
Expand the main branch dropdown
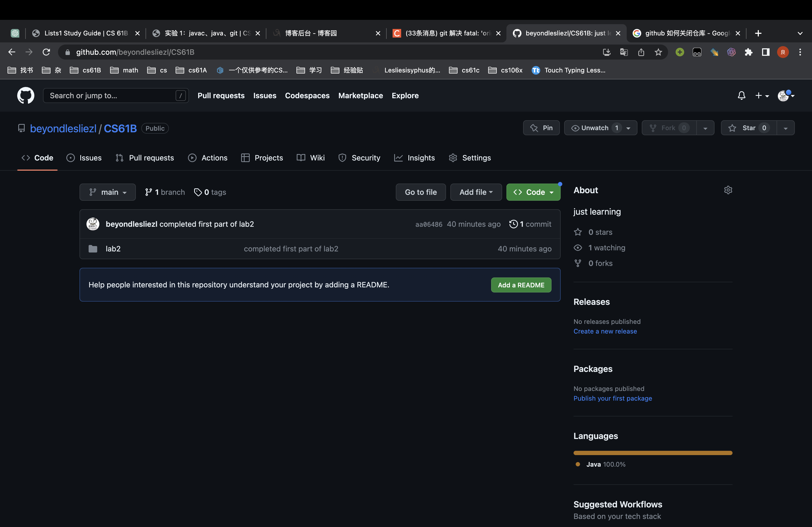[107, 192]
